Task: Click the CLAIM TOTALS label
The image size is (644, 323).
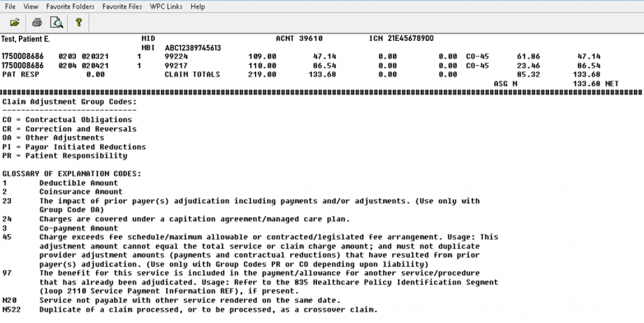Action: coord(192,74)
